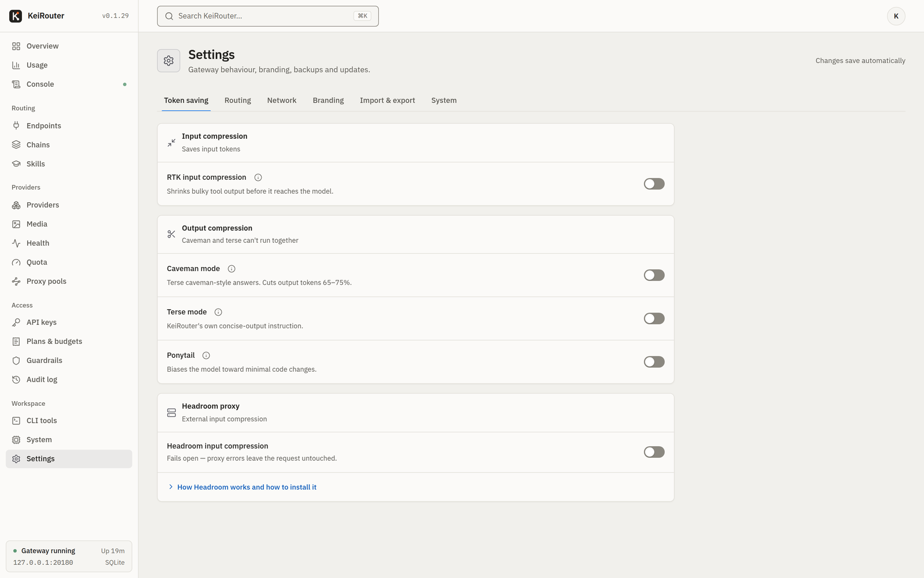Open the Console icon in sidebar

pyautogui.click(x=16, y=84)
